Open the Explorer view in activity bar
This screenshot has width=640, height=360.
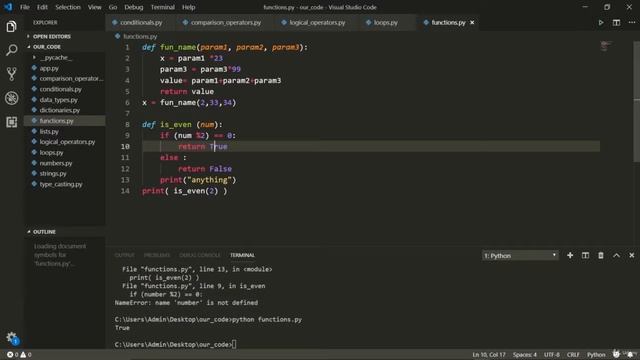coord(11,27)
